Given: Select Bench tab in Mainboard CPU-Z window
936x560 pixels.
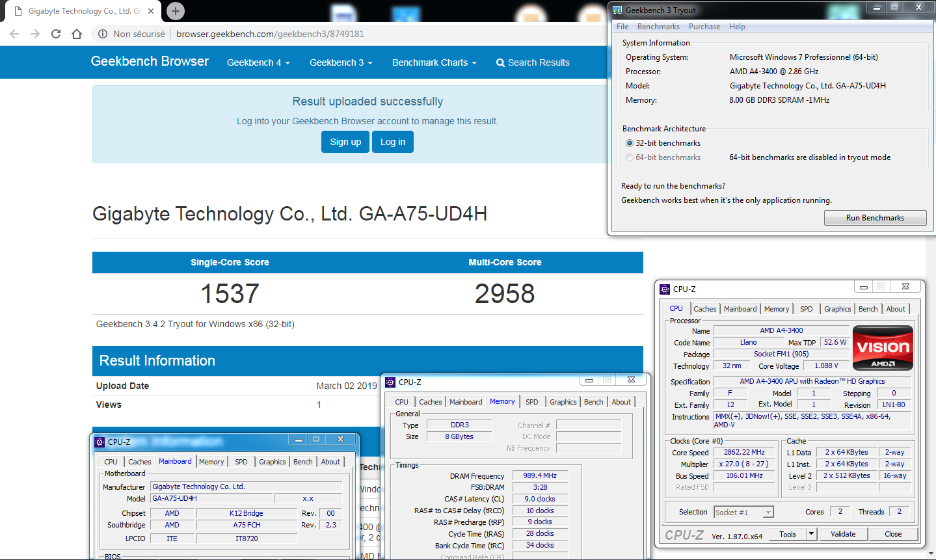Looking at the screenshot, I should click(x=303, y=462).
